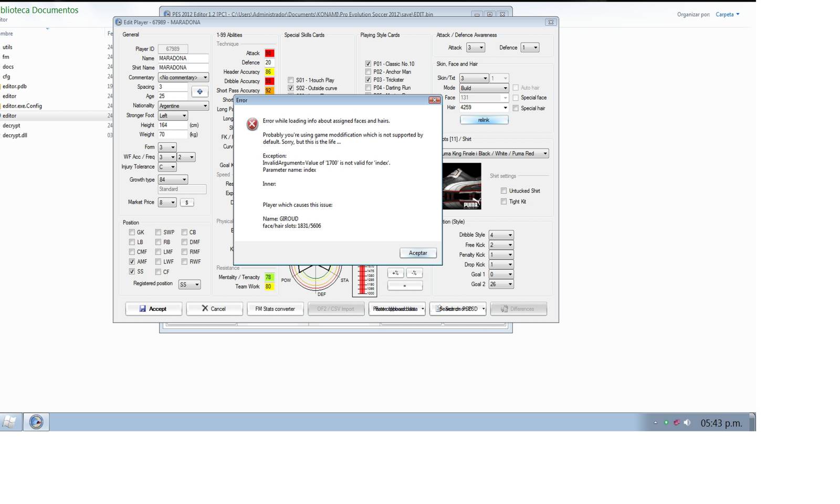This screenshot has width=840, height=504.
Task: Click Aceptar to dismiss the error
Action: (x=418, y=253)
